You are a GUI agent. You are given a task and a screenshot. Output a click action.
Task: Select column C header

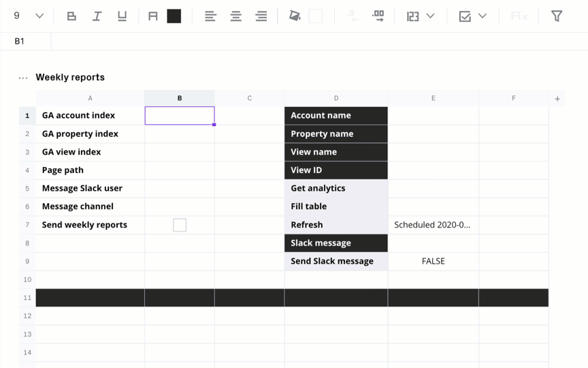click(249, 98)
